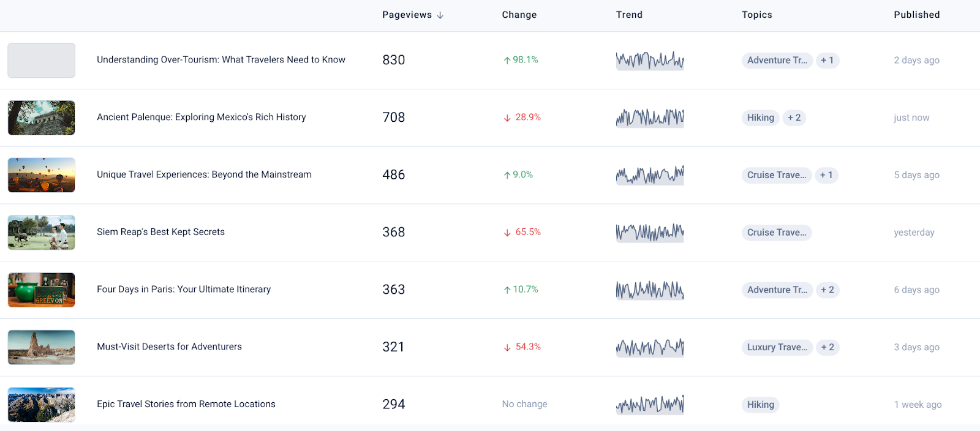Select the Topics column header
The image size is (980, 431).
(756, 15)
